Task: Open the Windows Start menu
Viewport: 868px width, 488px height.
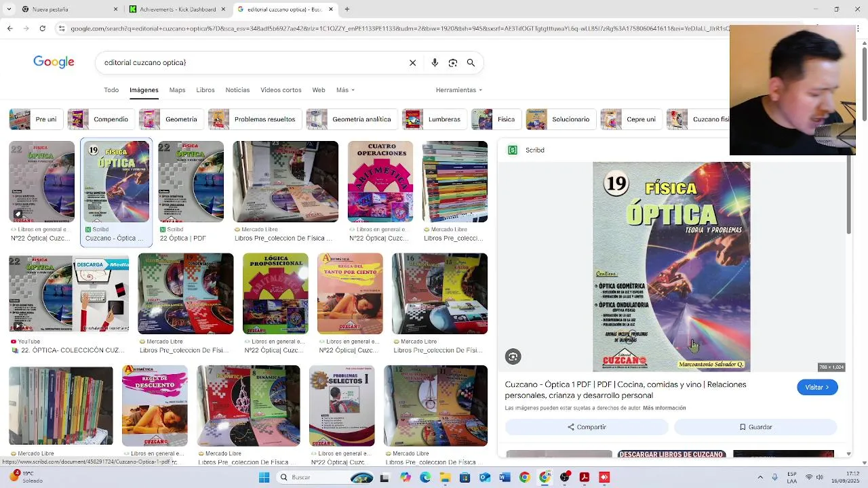Action: pos(264,477)
